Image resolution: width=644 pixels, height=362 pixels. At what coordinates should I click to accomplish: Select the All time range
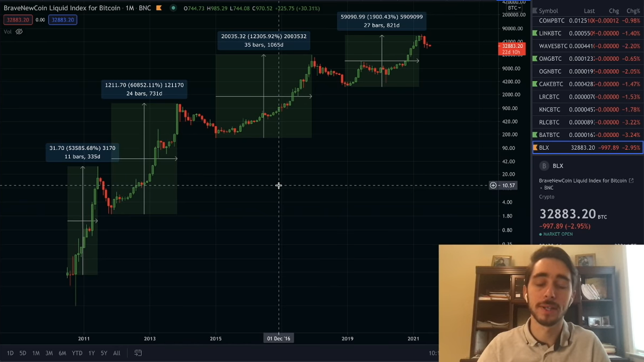tap(117, 353)
